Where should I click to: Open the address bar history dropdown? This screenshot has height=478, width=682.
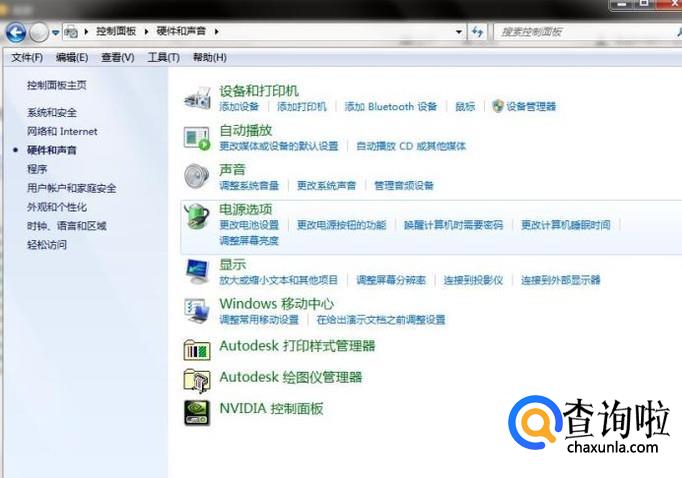coord(458,32)
